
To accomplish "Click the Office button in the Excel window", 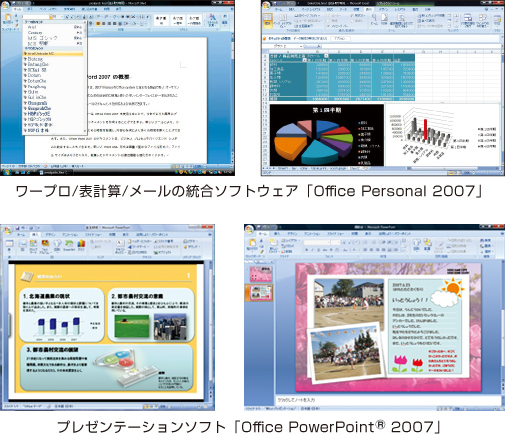I will 266,6.
